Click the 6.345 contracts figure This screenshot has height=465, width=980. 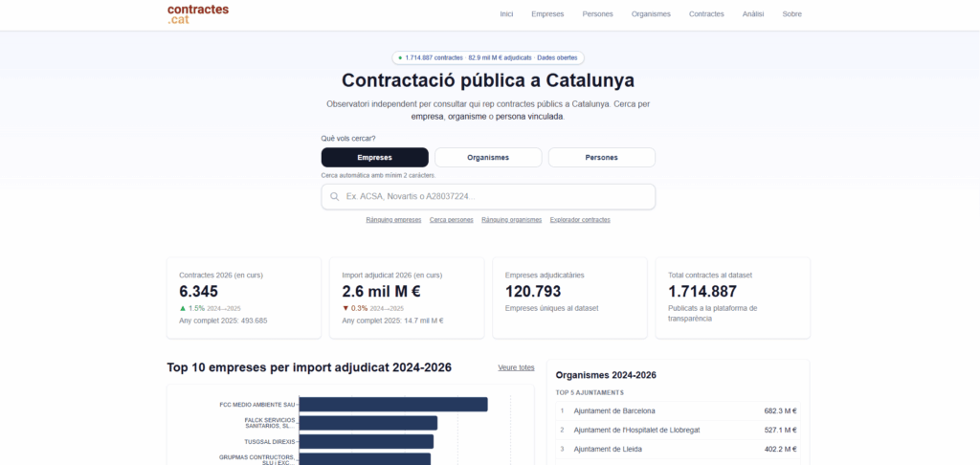(x=199, y=291)
